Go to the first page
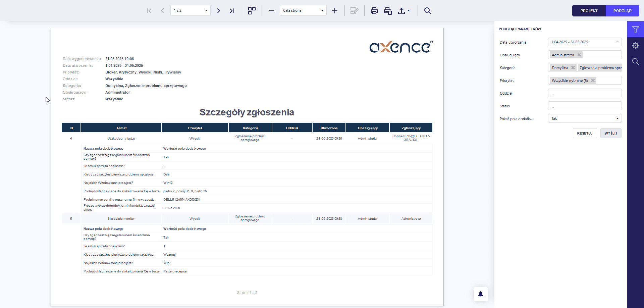 click(x=149, y=11)
